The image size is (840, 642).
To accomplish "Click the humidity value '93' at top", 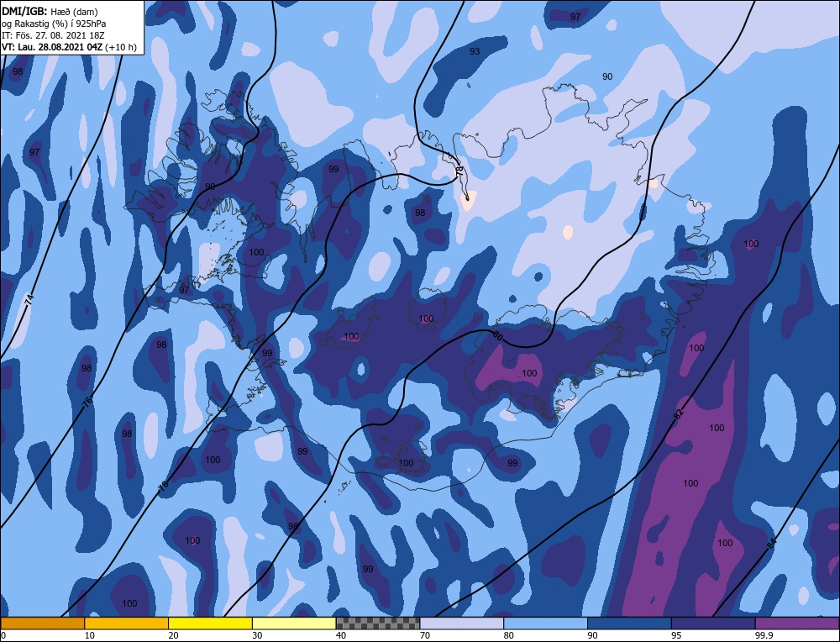I will click(x=475, y=51).
